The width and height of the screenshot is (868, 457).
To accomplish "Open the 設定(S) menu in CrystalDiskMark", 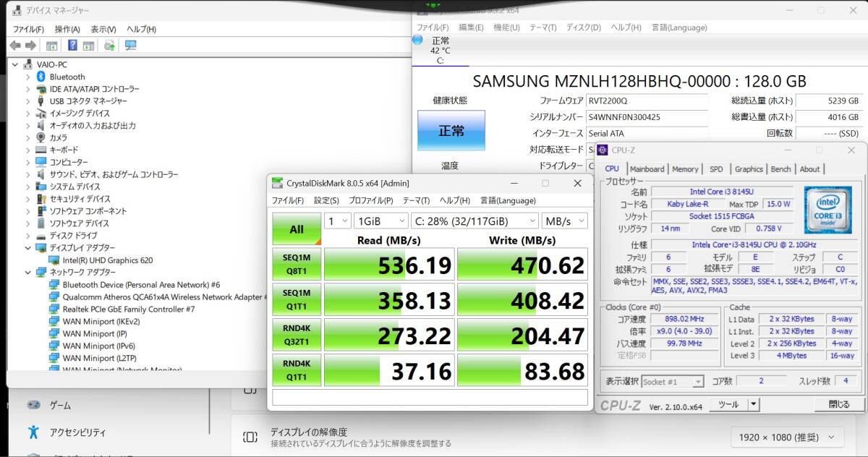I will pos(326,200).
